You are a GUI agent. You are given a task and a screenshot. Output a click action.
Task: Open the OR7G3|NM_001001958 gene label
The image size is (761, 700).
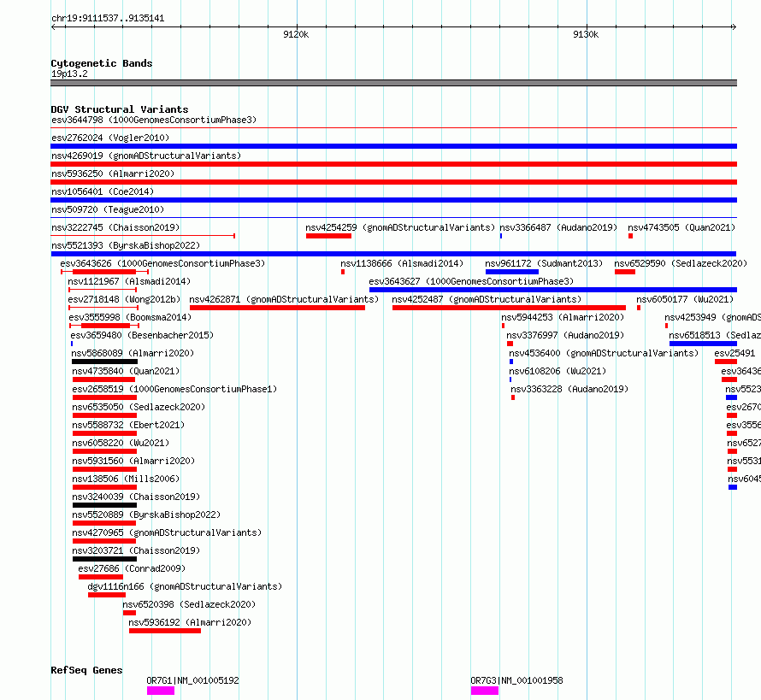click(516, 680)
